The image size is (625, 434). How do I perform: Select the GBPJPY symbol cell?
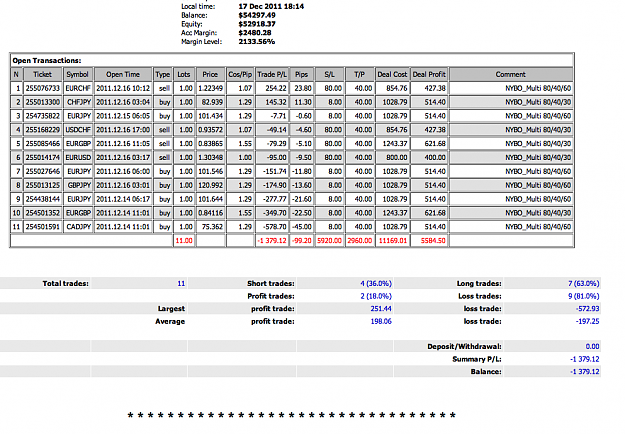pyautogui.click(x=78, y=185)
